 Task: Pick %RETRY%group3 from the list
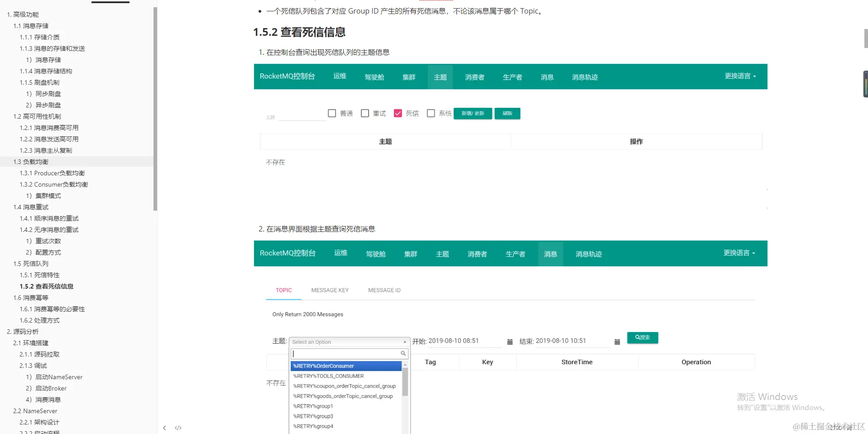pos(346,416)
